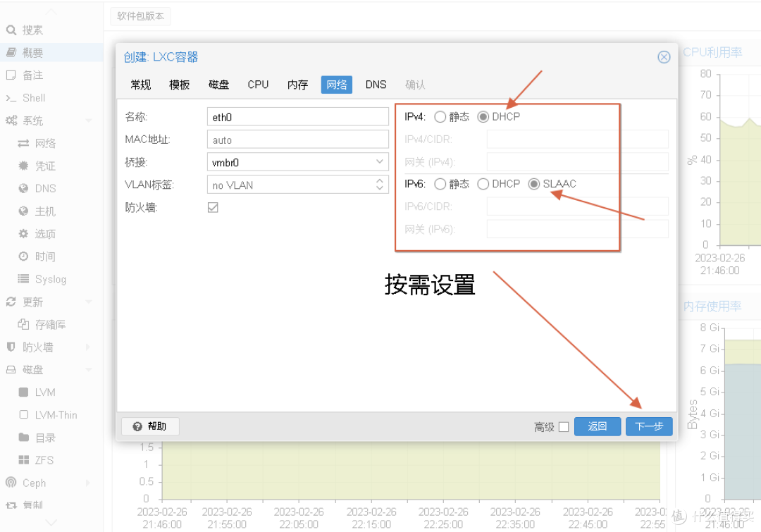Click the 下一步 (Next) button
Viewport: 761px width, 532px height.
648,426
